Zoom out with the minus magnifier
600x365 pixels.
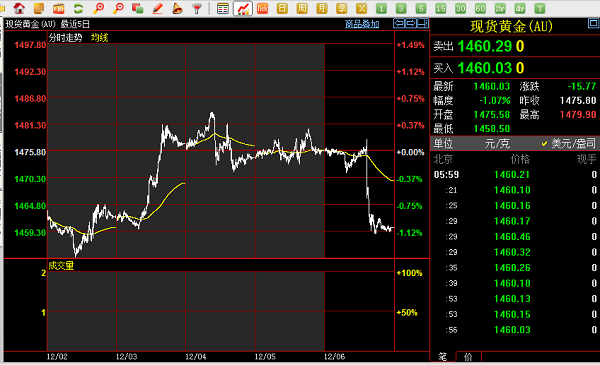click(x=119, y=8)
